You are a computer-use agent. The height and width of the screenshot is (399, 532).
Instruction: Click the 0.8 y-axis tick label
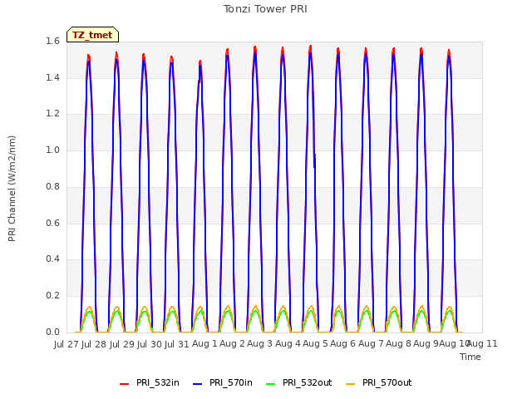tap(52, 186)
